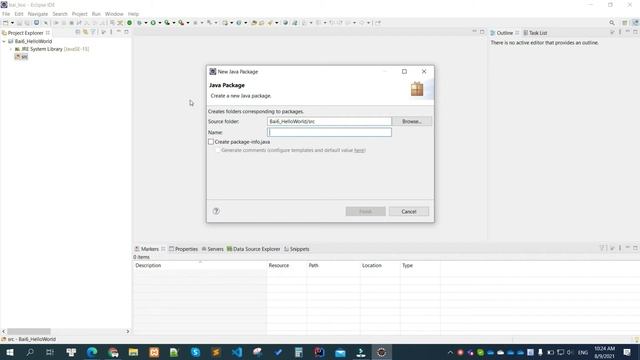Click the Source folder text field
The image size is (640, 360).
[329, 121]
